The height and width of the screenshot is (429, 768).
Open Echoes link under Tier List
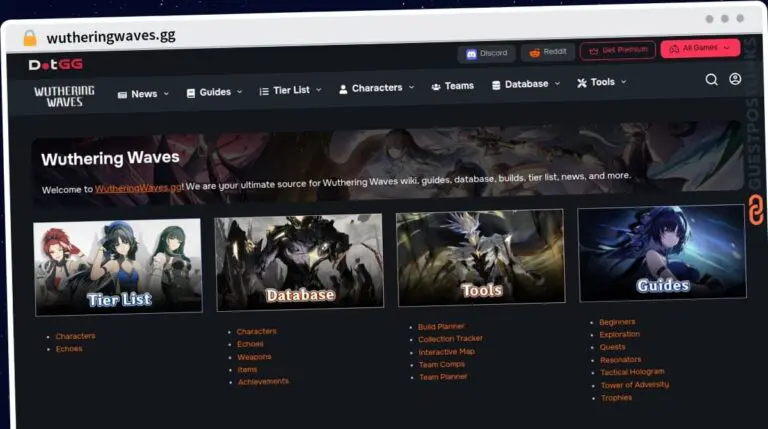point(69,349)
